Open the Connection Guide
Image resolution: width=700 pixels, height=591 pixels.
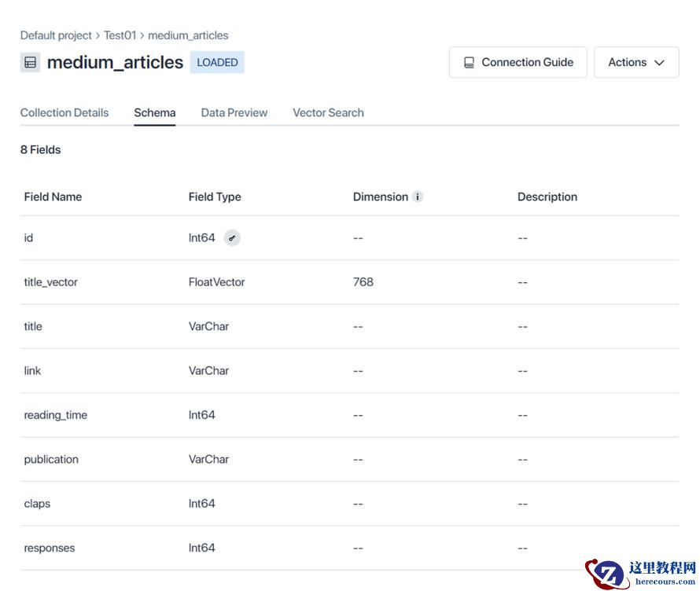point(518,62)
